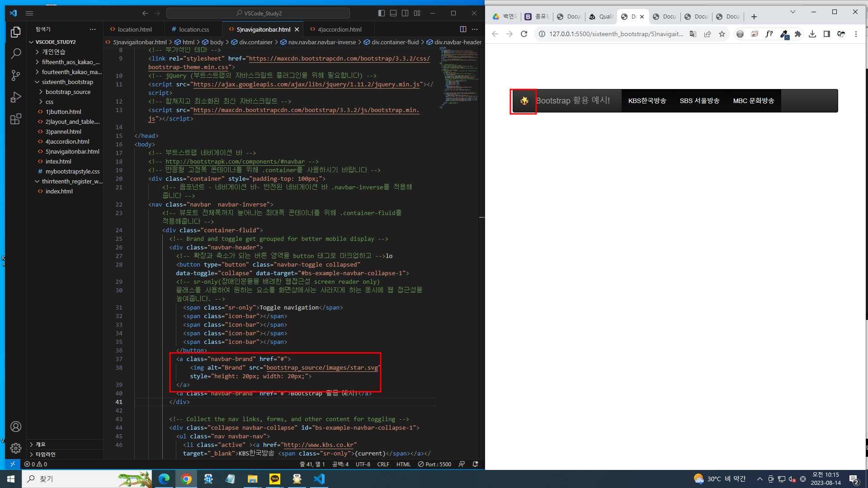This screenshot has height=488, width=868.
Task: Bookmark this page with star icon
Action: click(722, 34)
